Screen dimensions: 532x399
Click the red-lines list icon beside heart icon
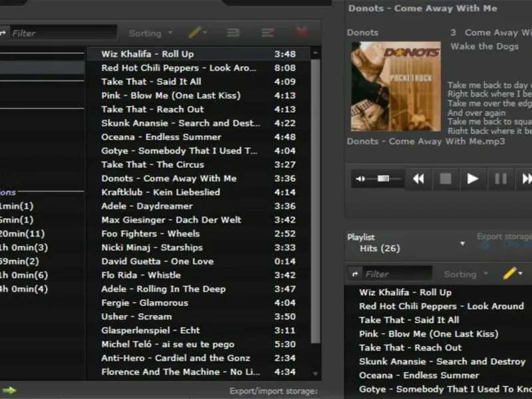tap(268, 33)
